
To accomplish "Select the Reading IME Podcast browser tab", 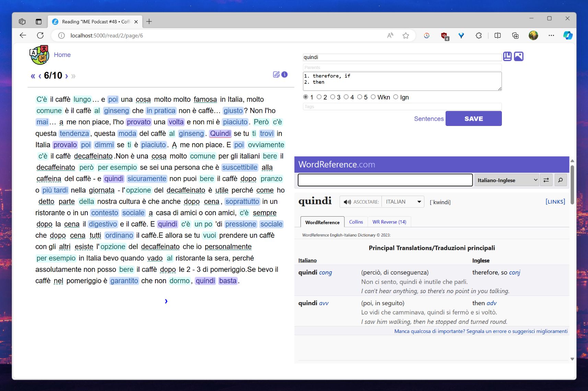I will click(x=95, y=22).
